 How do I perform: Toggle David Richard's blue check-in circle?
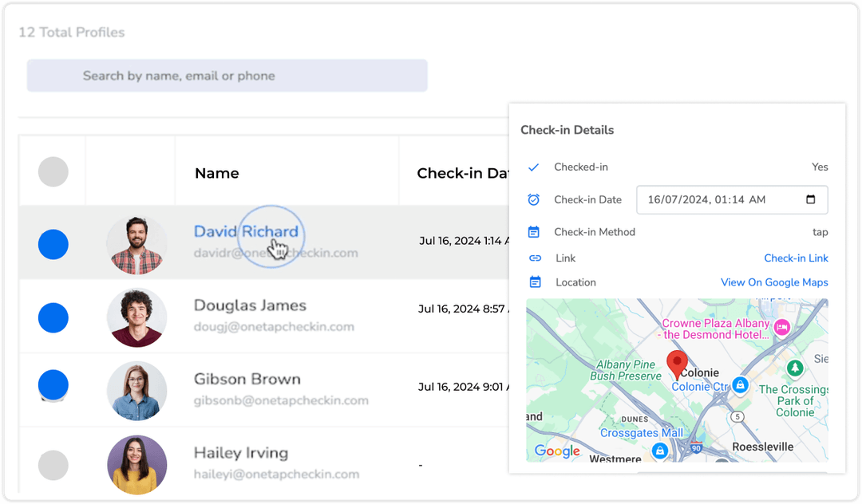tap(53, 245)
